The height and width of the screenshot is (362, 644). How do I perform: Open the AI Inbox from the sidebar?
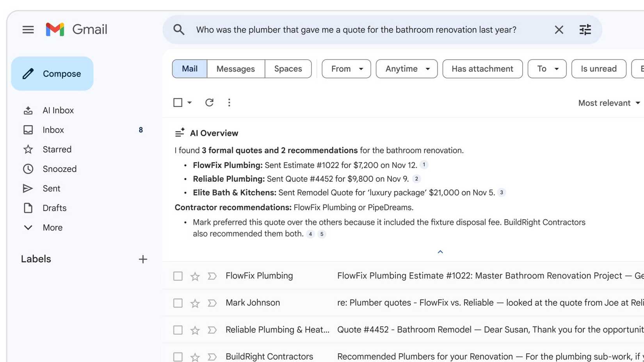point(58,110)
